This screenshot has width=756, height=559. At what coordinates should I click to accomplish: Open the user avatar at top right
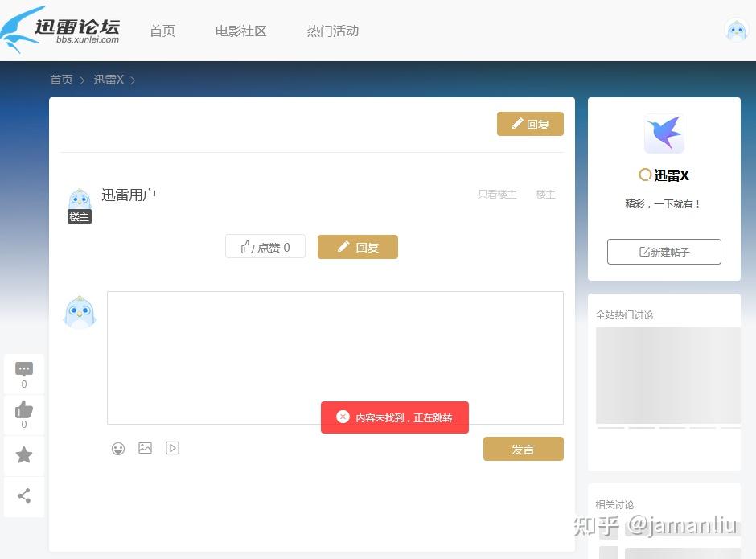(736, 30)
